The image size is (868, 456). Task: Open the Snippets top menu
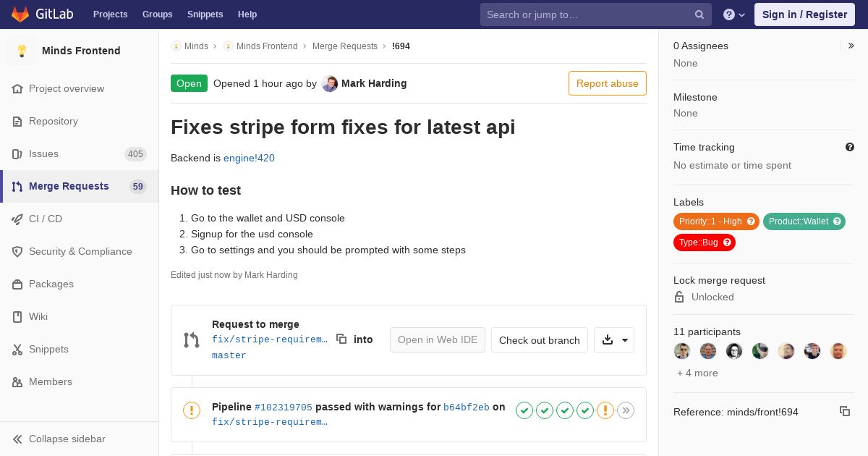[x=205, y=14]
